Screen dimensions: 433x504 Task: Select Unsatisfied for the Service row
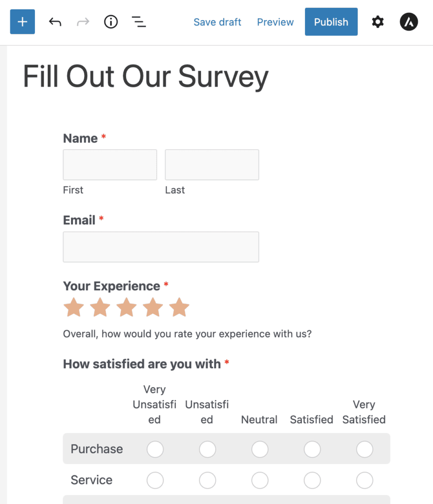pos(207,480)
